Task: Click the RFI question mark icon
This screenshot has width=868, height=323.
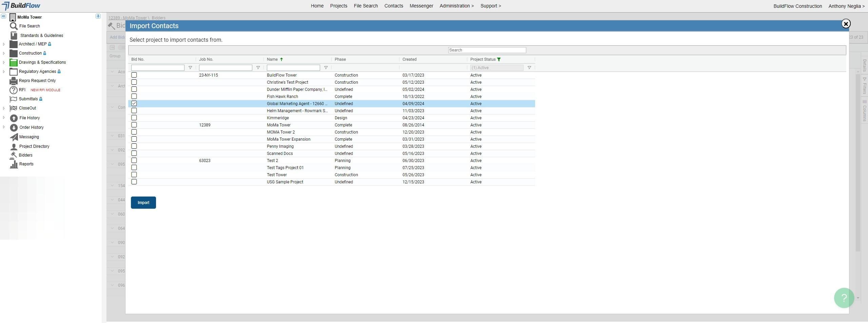Action: point(13,90)
